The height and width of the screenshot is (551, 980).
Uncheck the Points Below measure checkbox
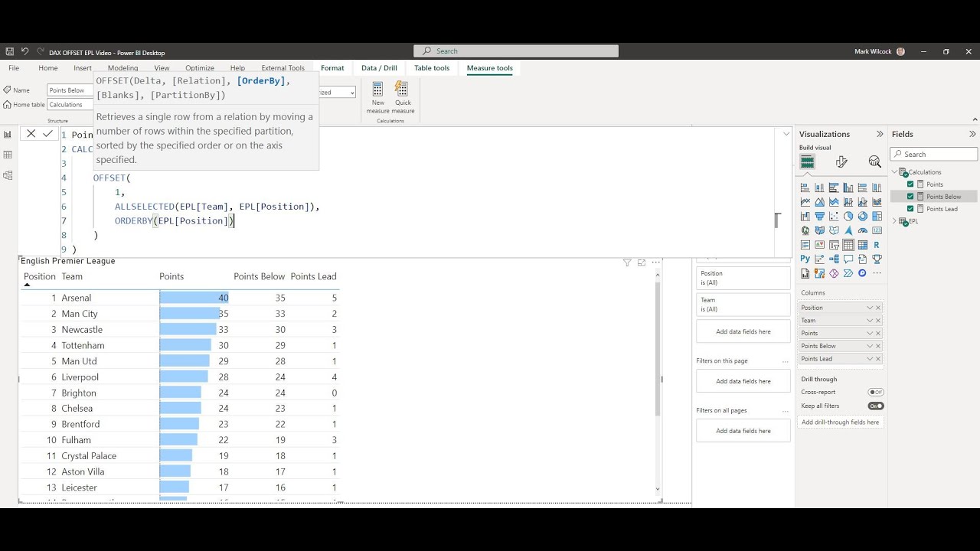click(x=910, y=197)
